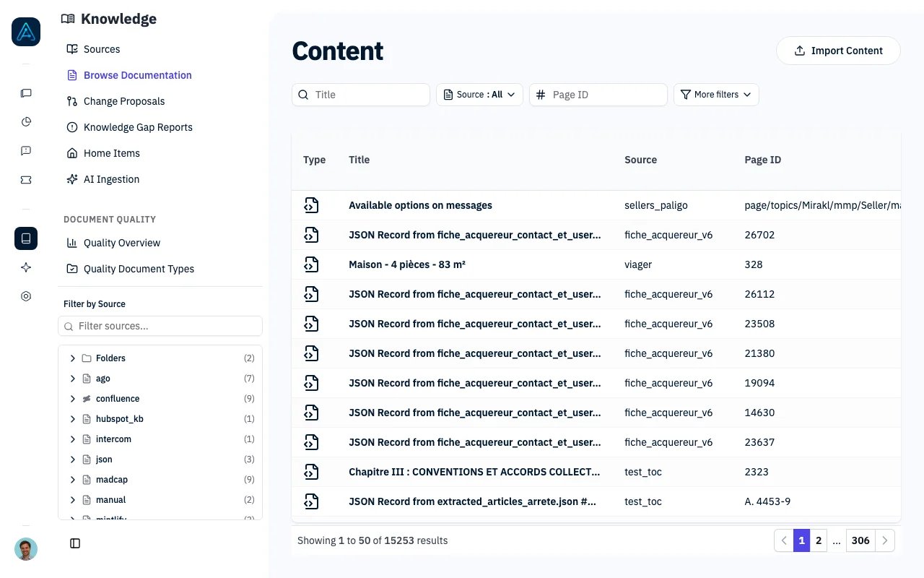
Task: Expand the madcap source node
Action: click(x=73, y=480)
